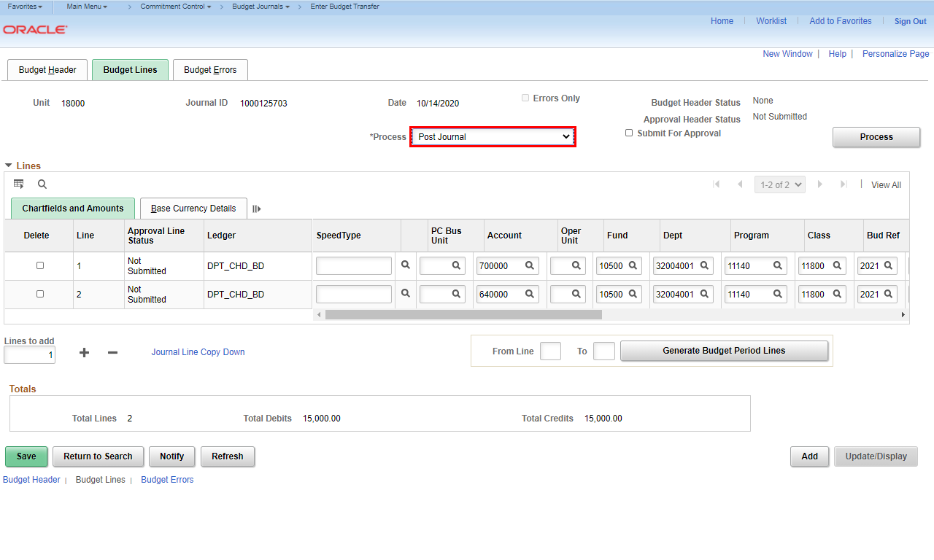Screen dimensions: 934x560
Task: Click the Find magnifier icon above grid
Action: tap(42, 184)
